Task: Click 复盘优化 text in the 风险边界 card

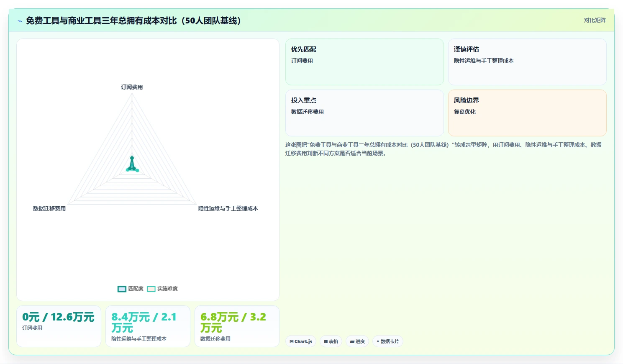Action: tap(465, 112)
